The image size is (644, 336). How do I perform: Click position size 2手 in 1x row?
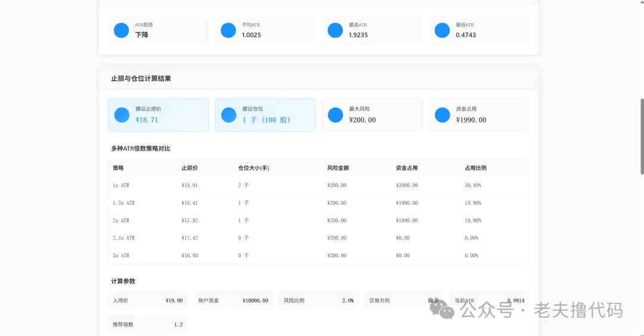(243, 185)
